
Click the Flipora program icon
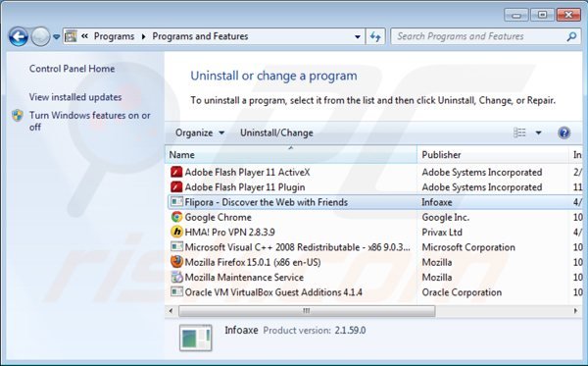pyautogui.click(x=176, y=202)
